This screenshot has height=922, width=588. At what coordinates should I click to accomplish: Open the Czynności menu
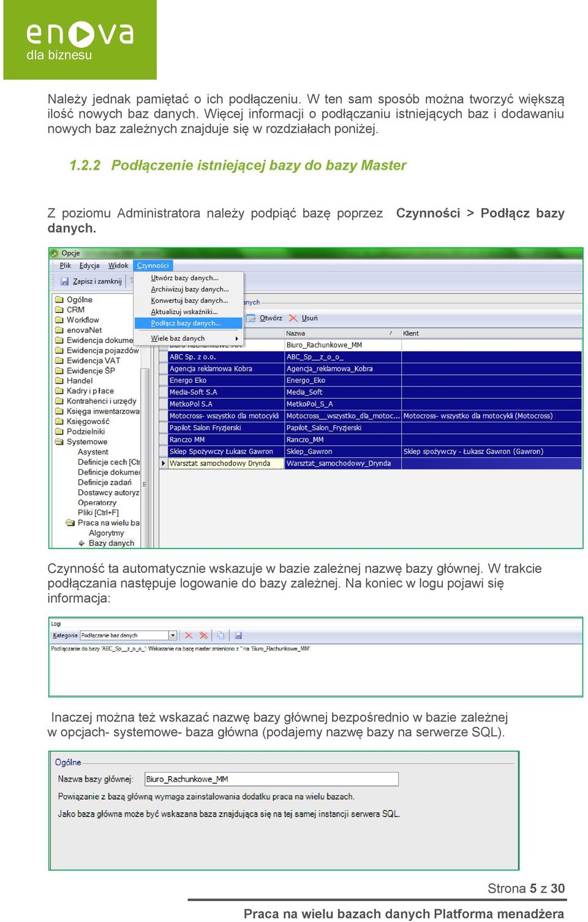pyautogui.click(x=153, y=265)
